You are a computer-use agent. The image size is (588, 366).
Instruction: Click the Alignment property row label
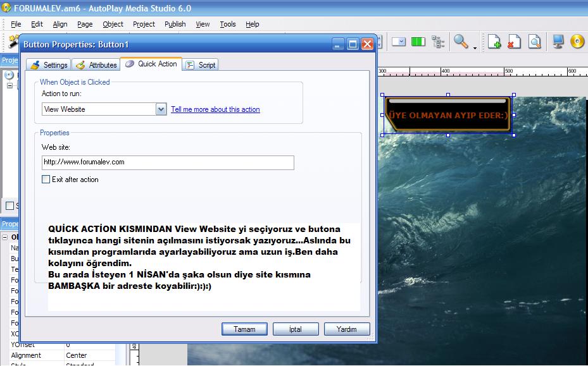[x=26, y=355]
